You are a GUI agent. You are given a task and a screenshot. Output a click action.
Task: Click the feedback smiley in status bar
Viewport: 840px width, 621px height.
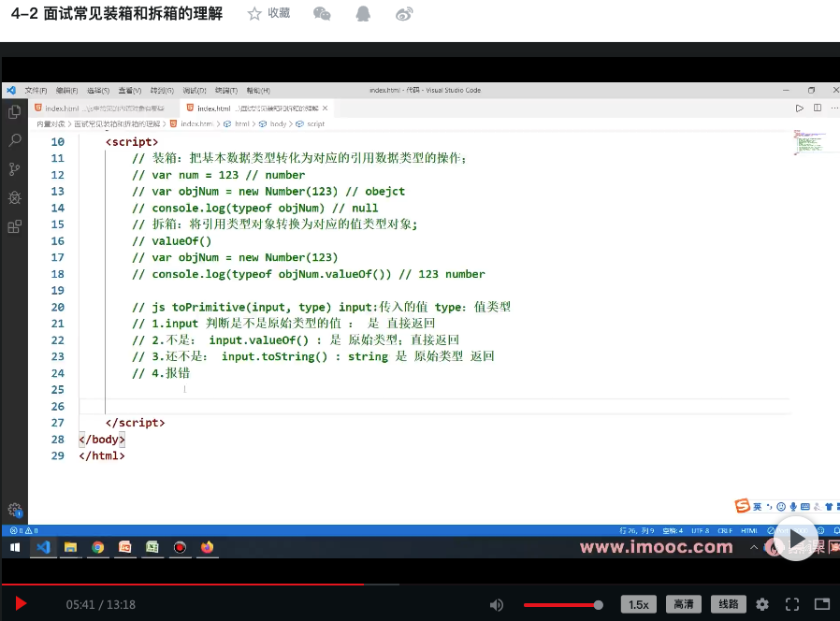[820, 530]
